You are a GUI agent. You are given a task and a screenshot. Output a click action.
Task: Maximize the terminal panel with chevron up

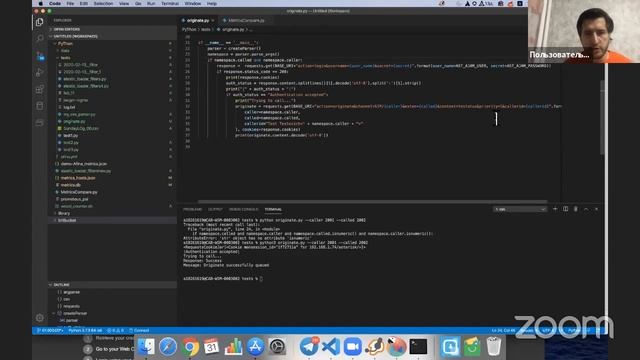click(586, 209)
